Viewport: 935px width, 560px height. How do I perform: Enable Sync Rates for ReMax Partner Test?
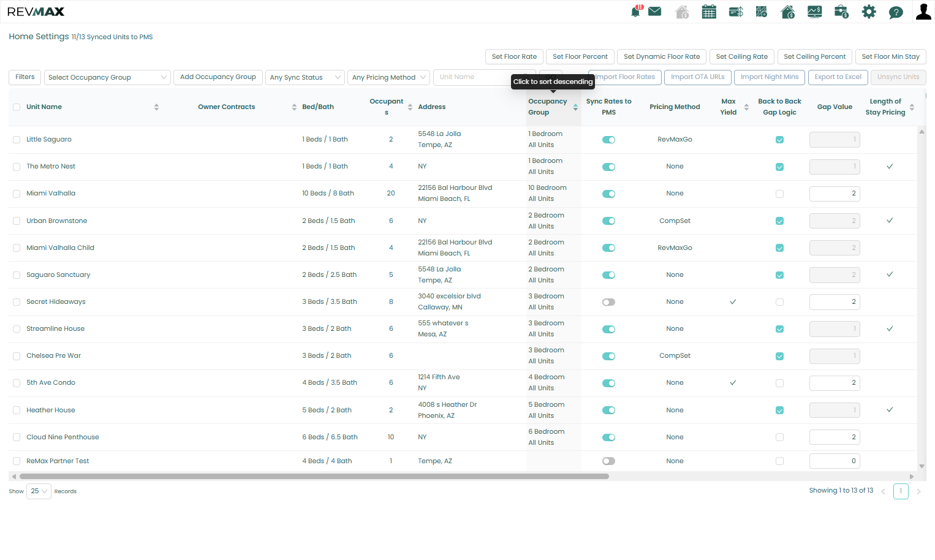click(x=608, y=461)
